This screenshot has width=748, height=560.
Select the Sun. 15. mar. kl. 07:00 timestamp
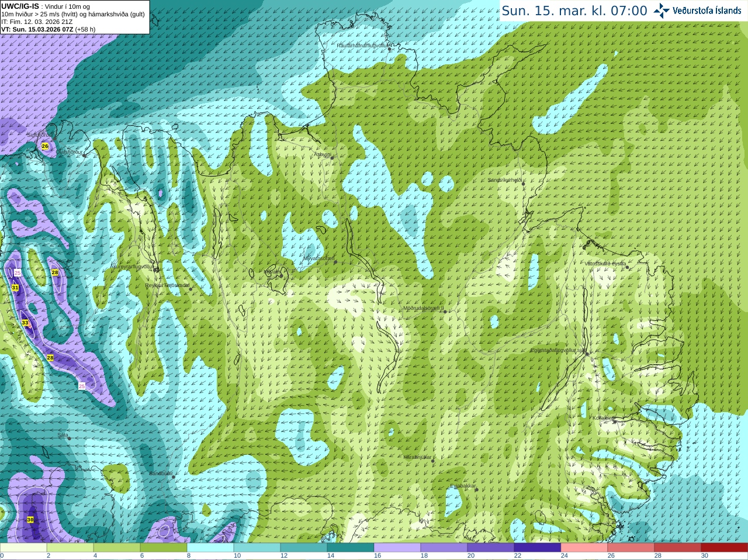[x=574, y=11]
